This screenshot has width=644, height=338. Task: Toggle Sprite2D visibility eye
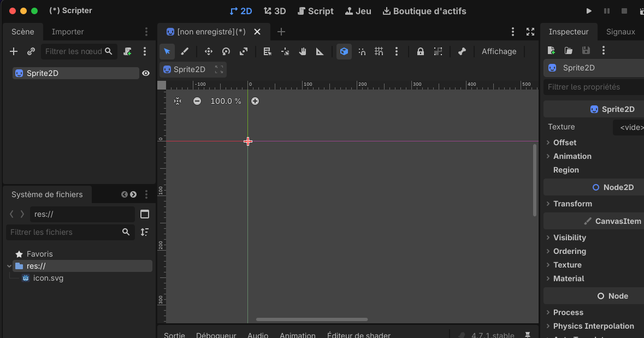[x=146, y=73]
